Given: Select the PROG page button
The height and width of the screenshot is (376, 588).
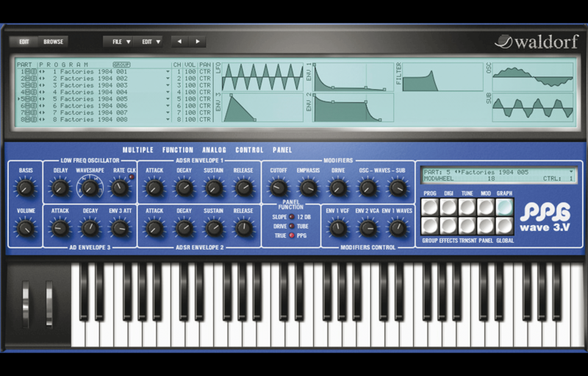Looking at the screenshot, I should tap(430, 207).
